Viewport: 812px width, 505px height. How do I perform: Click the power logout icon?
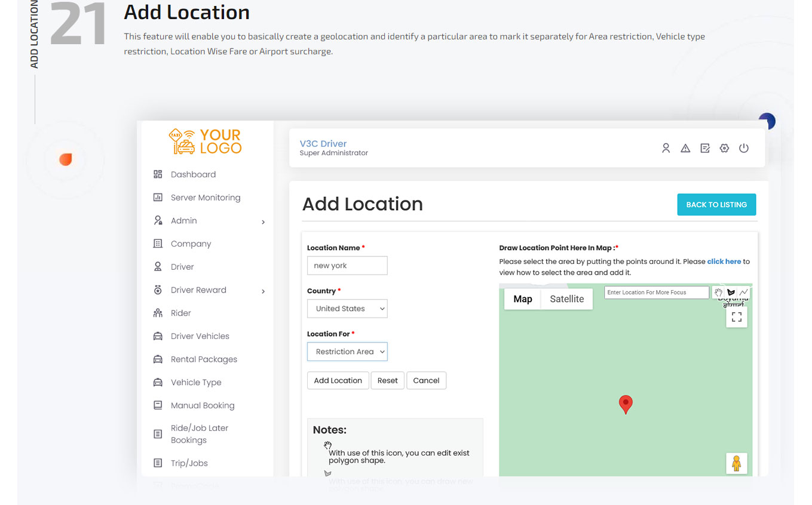[x=744, y=148]
